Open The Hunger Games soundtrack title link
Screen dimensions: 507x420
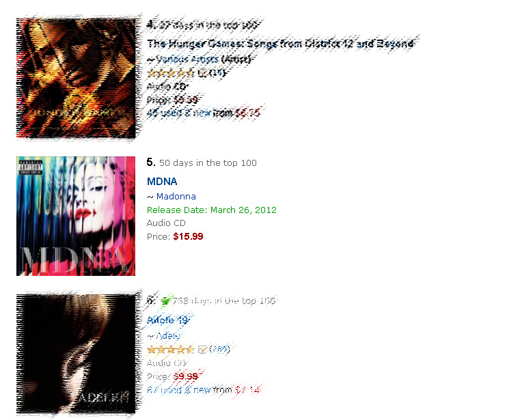tap(280, 43)
